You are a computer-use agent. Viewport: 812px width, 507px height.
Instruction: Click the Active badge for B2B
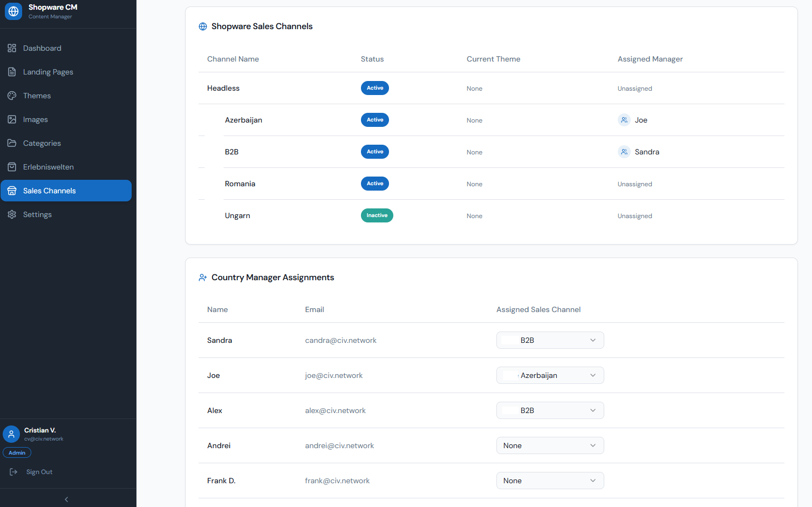coord(375,152)
